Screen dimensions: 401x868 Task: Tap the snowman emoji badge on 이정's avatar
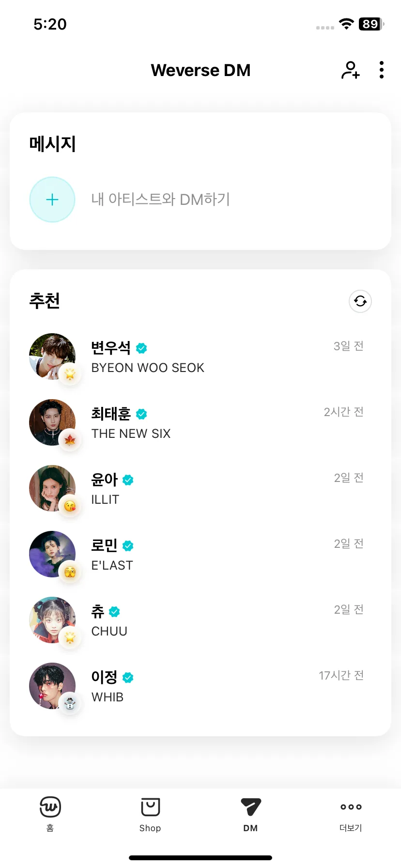pos(70,703)
